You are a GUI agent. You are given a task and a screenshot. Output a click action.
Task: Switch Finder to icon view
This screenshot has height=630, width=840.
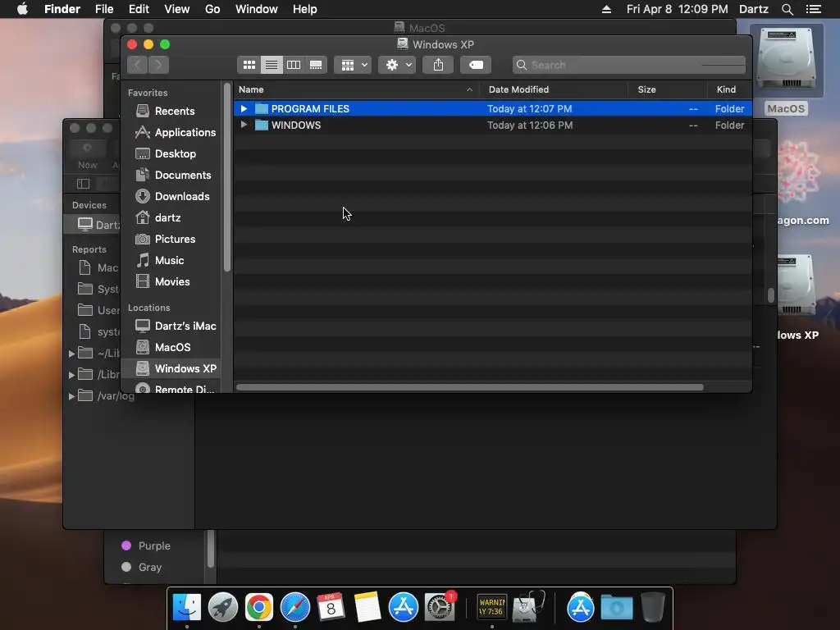click(x=249, y=65)
